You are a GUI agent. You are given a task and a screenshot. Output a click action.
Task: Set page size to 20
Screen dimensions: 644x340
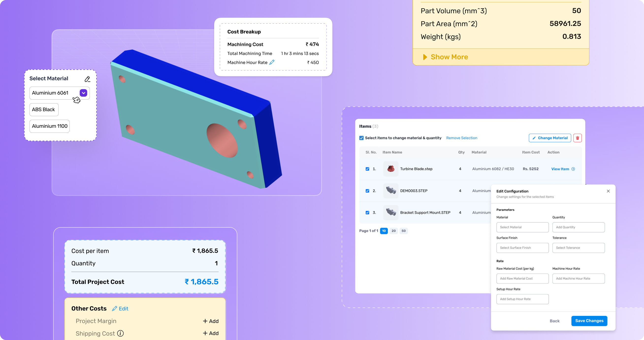393,231
